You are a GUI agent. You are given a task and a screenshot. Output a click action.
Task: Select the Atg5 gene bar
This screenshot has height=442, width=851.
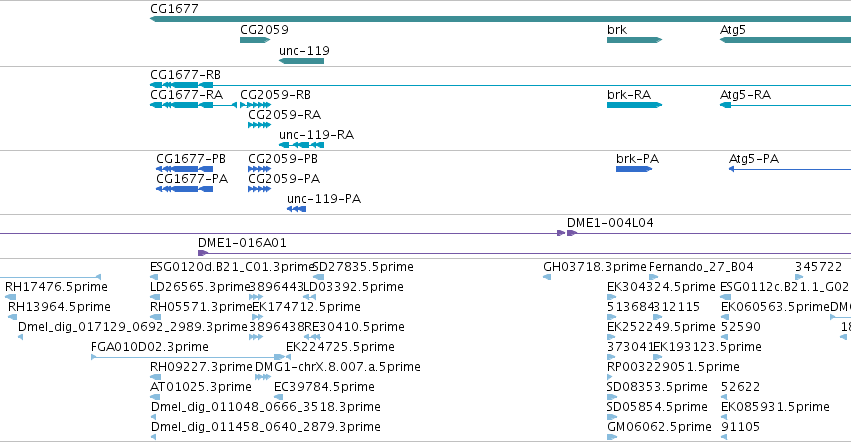click(x=785, y=40)
